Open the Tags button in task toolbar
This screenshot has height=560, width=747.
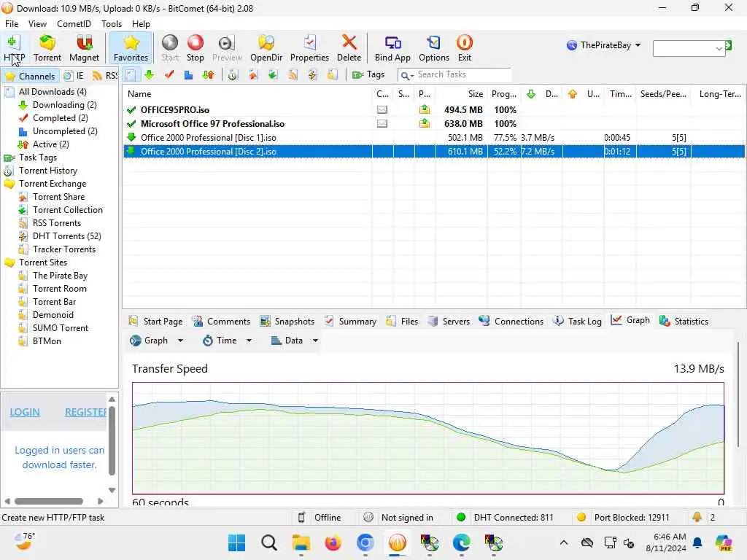coord(368,75)
